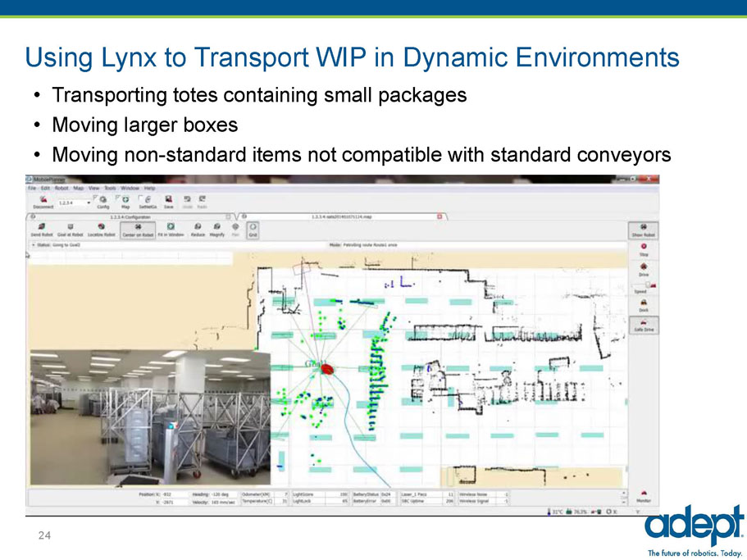Viewport: 747px width, 560px height.
Task: Click the Monitor button
Action: click(643, 496)
